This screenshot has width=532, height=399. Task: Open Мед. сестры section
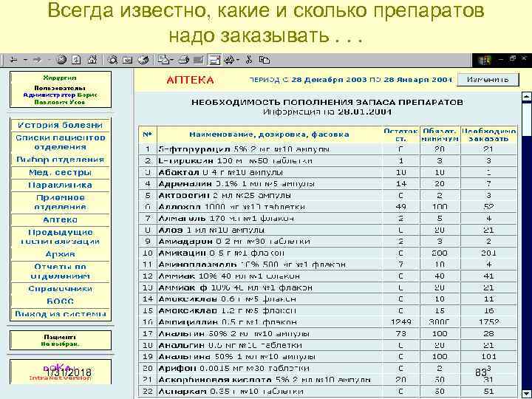(x=60, y=172)
